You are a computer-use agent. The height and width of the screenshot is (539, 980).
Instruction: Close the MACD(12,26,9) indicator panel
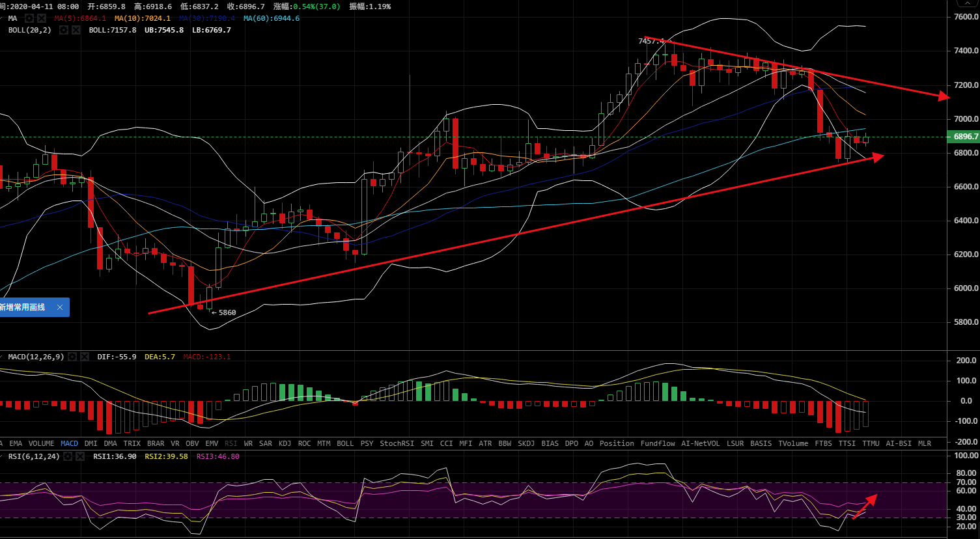pos(85,357)
